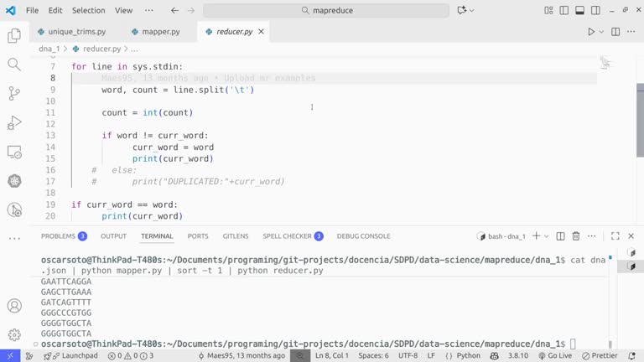
Task: Click Ln 8, Col 1 cursor position
Action: (x=331, y=356)
